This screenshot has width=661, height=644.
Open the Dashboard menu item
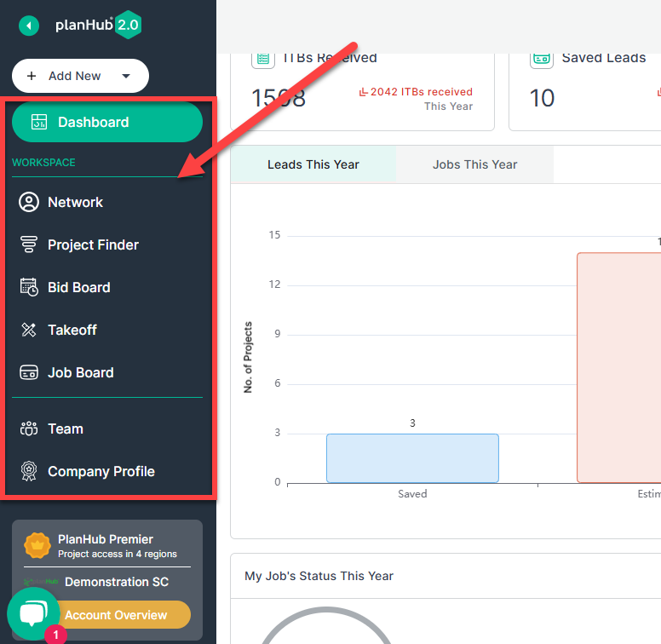click(x=107, y=122)
